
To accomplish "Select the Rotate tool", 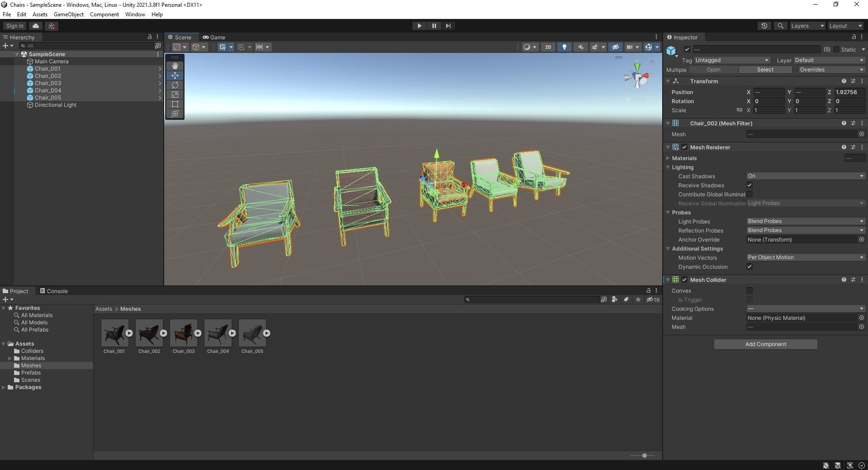I will coord(175,85).
